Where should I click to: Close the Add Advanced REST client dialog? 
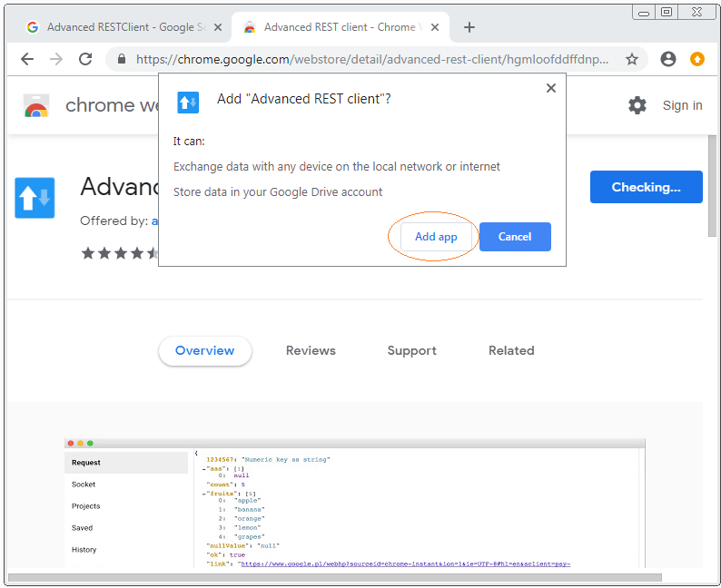coord(551,88)
